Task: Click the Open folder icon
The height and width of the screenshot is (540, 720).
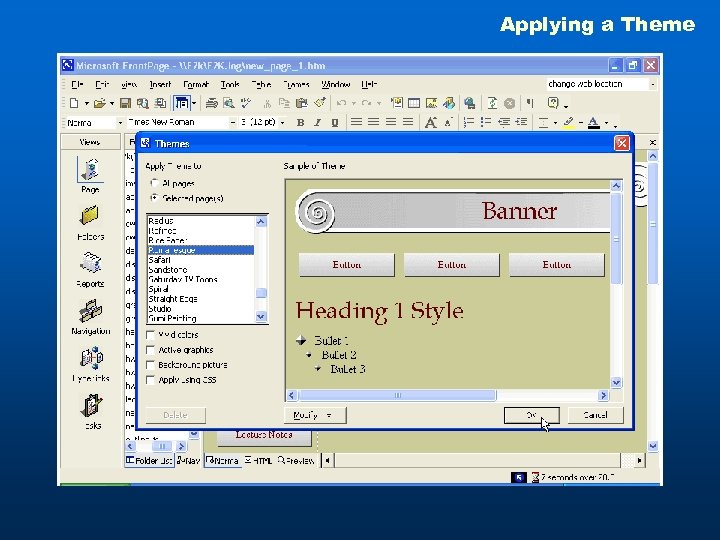Action: coord(99,103)
